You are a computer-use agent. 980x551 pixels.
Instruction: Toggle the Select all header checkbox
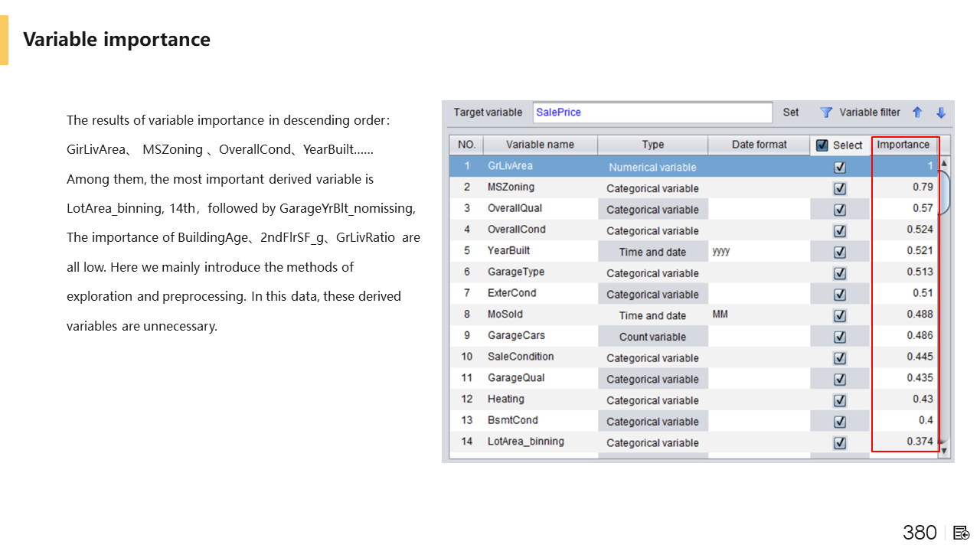point(822,145)
